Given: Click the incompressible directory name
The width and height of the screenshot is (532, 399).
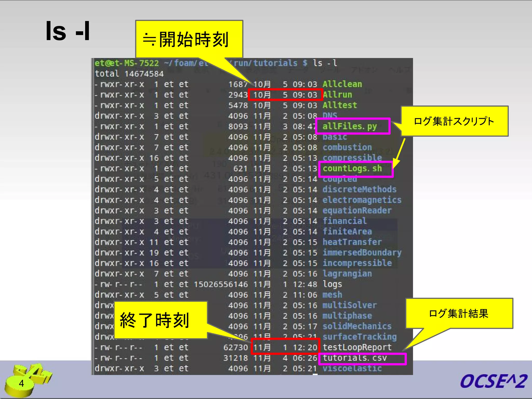Looking at the screenshot, I should click(x=357, y=263).
